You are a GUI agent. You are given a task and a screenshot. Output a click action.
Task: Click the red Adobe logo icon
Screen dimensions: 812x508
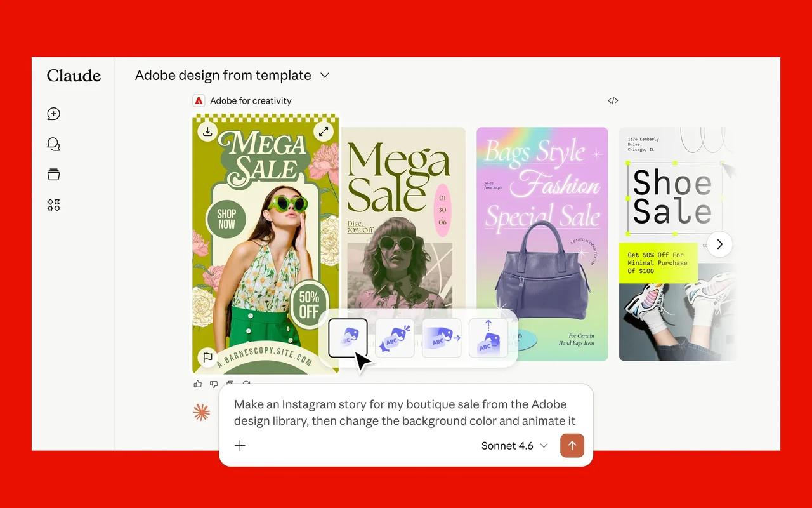[x=199, y=100]
